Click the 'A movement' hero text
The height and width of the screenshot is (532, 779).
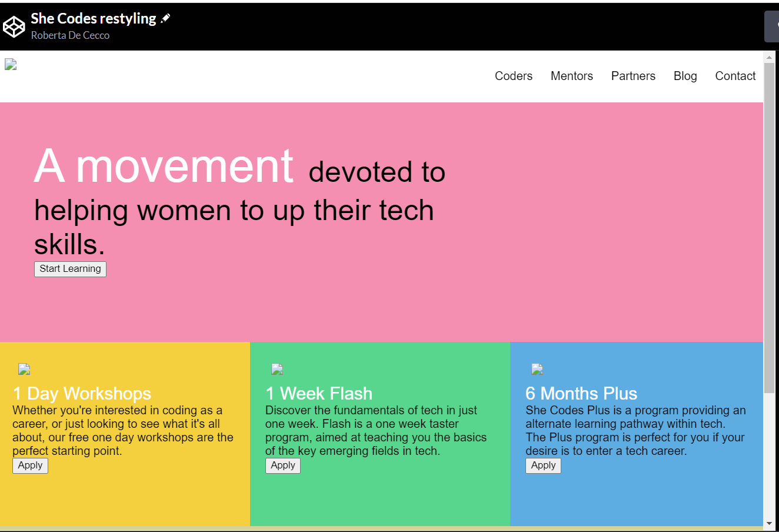pyautogui.click(x=164, y=166)
